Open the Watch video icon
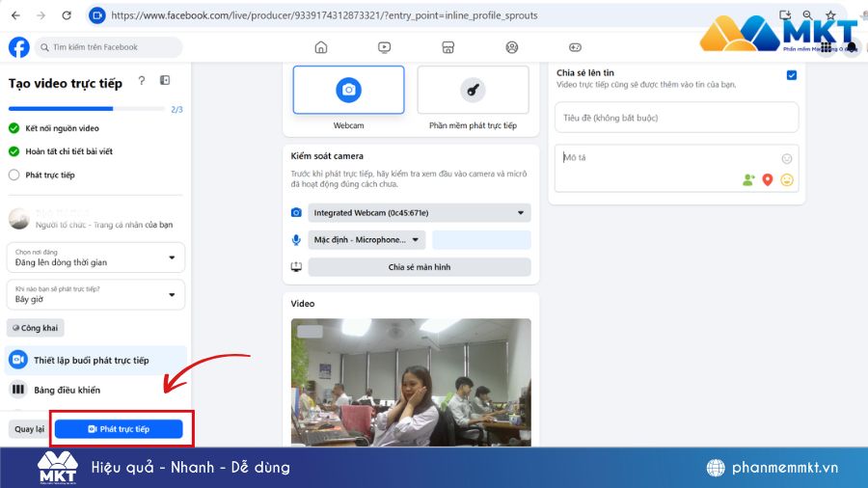868x488 pixels. coord(385,47)
